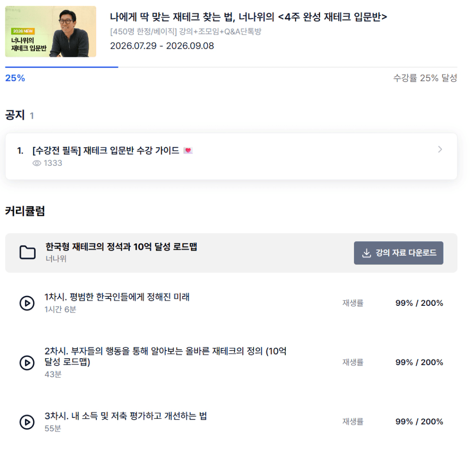This screenshot has width=476, height=454.
Task: Click the 99% / 200% playback rate of 1차시
Action: coord(419,303)
